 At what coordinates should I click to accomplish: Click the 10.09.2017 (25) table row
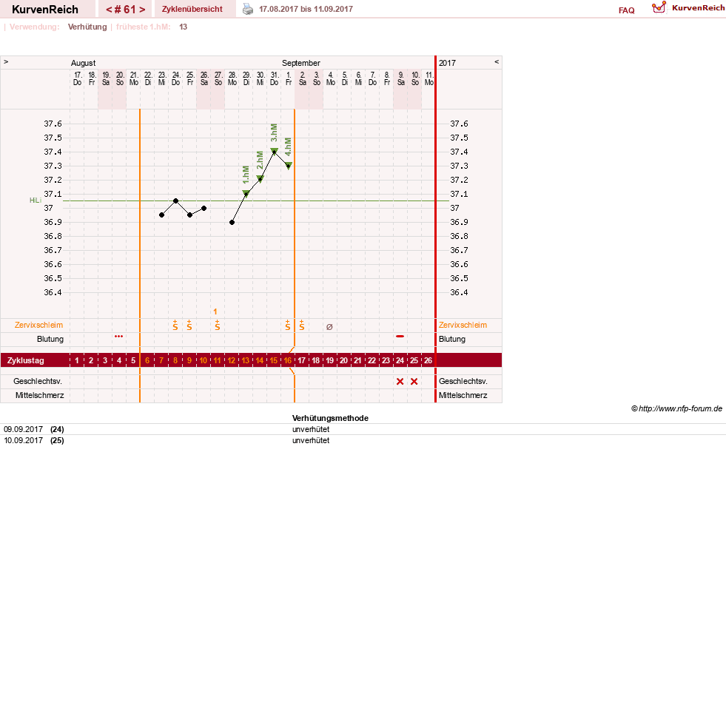363,441
